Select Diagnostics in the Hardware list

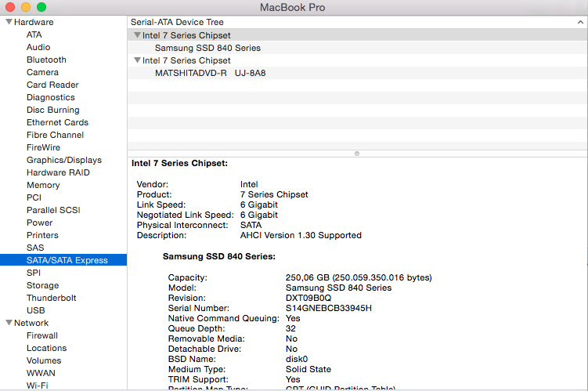pos(51,97)
